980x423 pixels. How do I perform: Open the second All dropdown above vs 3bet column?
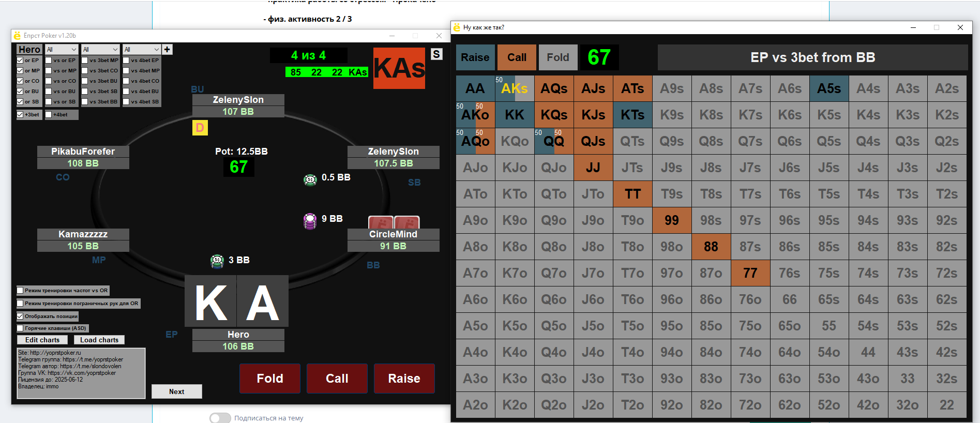[x=100, y=50]
